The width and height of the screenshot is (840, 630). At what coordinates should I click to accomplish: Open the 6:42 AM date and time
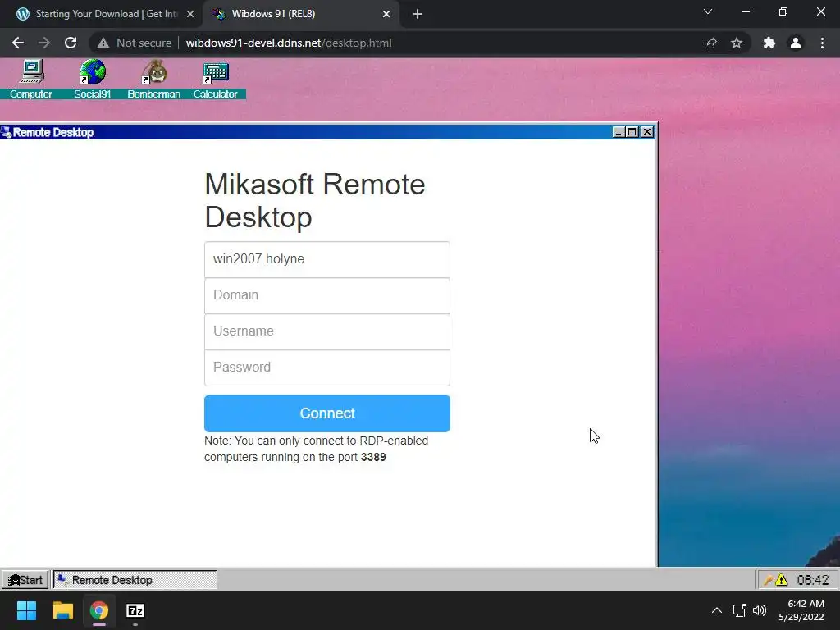click(x=801, y=610)
